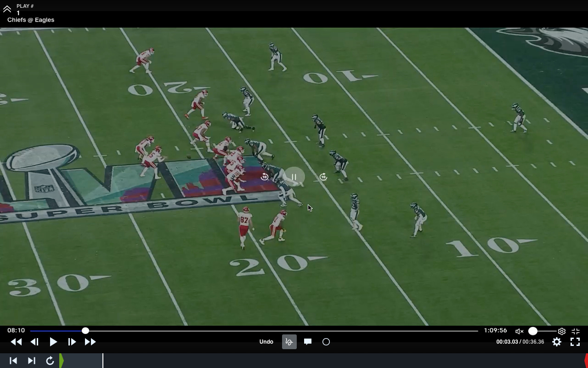Exit expanded view with collapse arrows icon
This screenshot has width=588, height=368.
tap(576, 331)
